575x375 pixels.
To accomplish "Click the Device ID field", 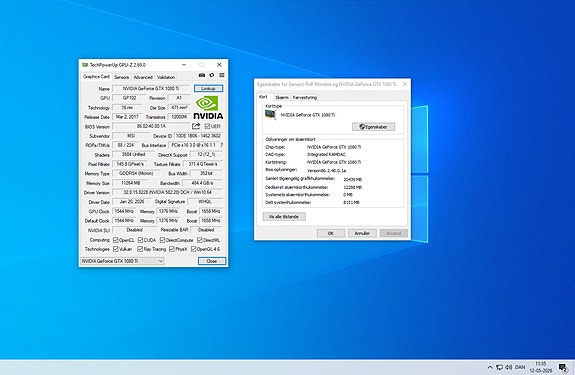I will [x=198, y=136].
